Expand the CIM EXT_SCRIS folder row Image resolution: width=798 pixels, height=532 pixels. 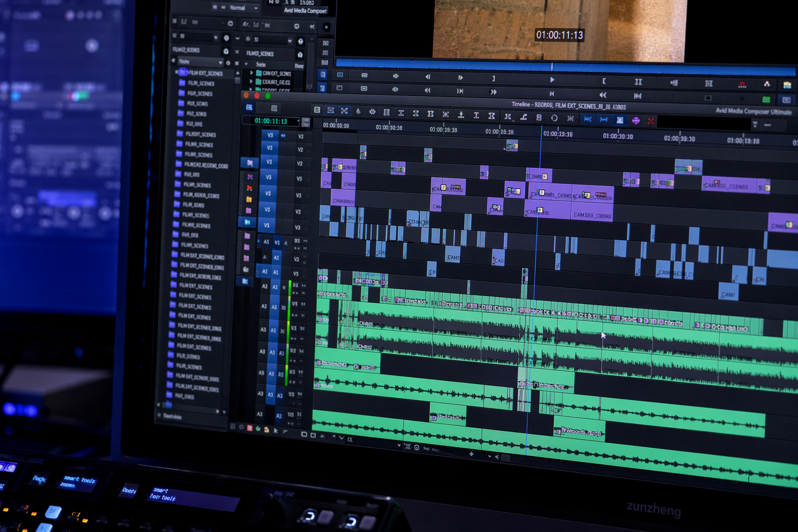(251, 73)
